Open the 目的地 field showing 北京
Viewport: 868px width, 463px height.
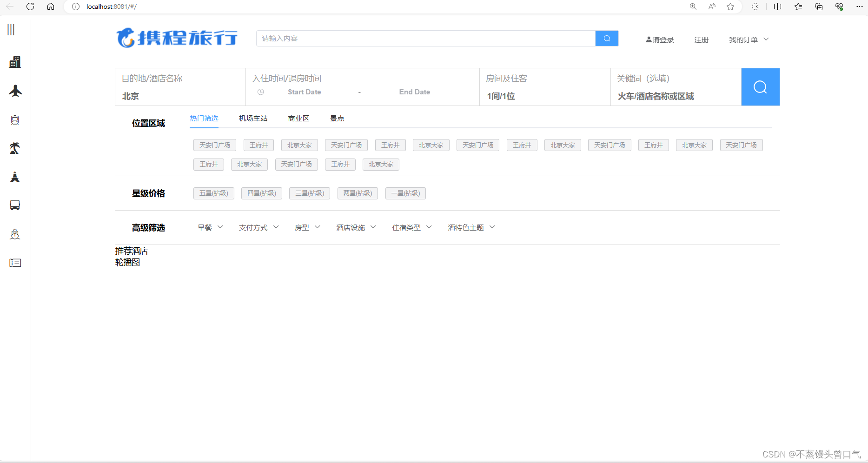click(x=180, y=87)
